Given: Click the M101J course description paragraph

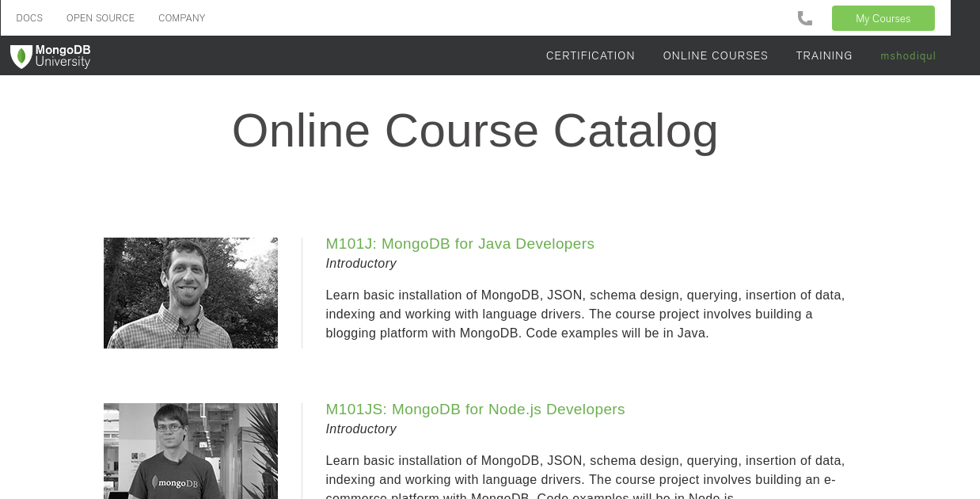Looking at the screenshot, I should pyautogui.click(x=585, y=314).
